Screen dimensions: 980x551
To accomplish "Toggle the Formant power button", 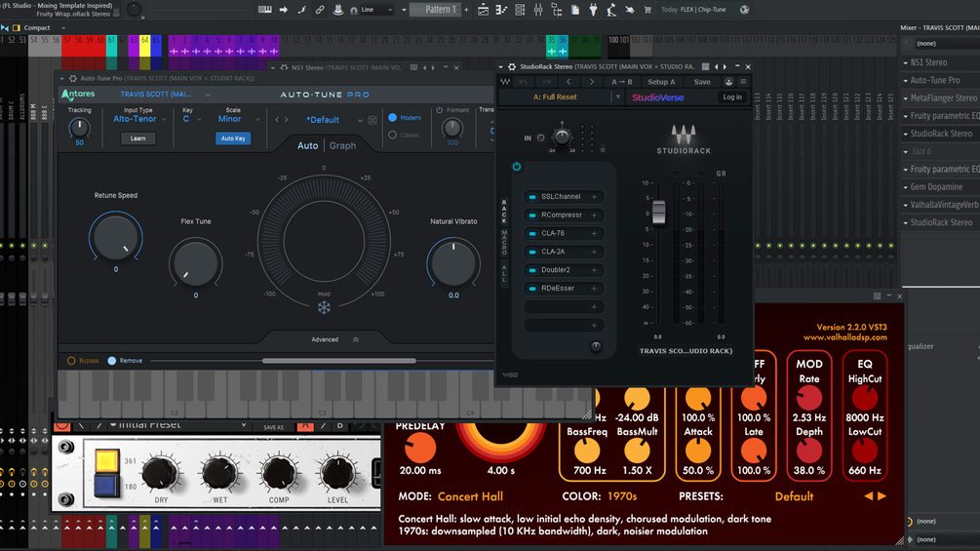I will [x=440, y=110].
